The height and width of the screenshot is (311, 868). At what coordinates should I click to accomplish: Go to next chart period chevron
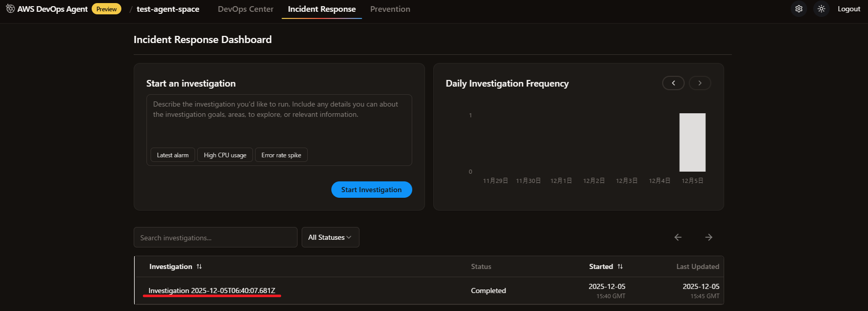(x=700, y=83)
